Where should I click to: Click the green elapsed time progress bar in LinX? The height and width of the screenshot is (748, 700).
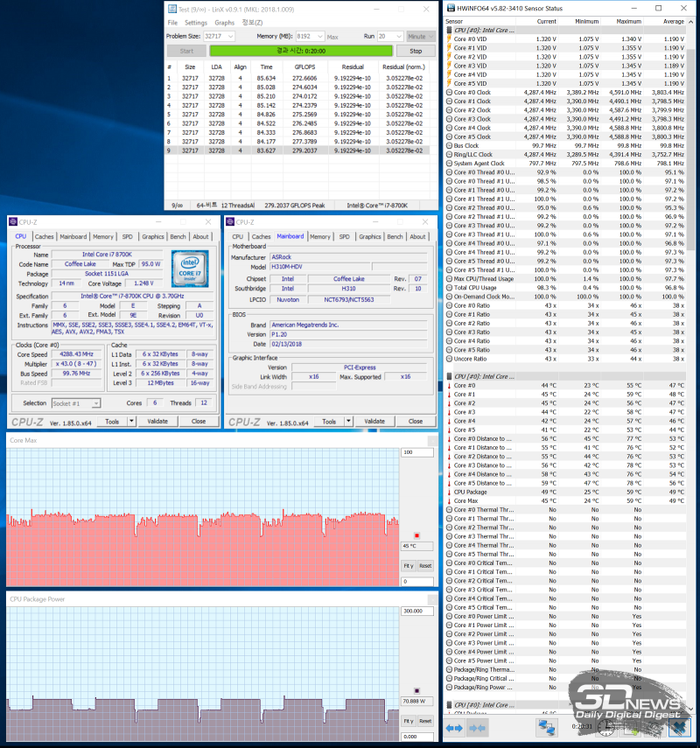(301, 51)
